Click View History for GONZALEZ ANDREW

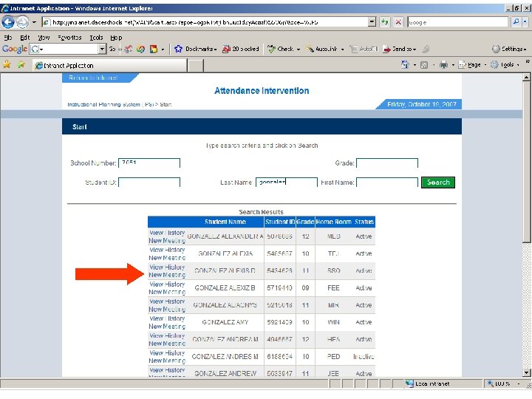pos(167,370)
